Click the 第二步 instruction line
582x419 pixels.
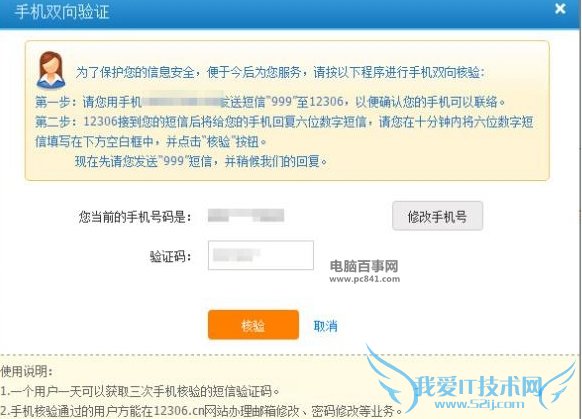tap(284, 131)
